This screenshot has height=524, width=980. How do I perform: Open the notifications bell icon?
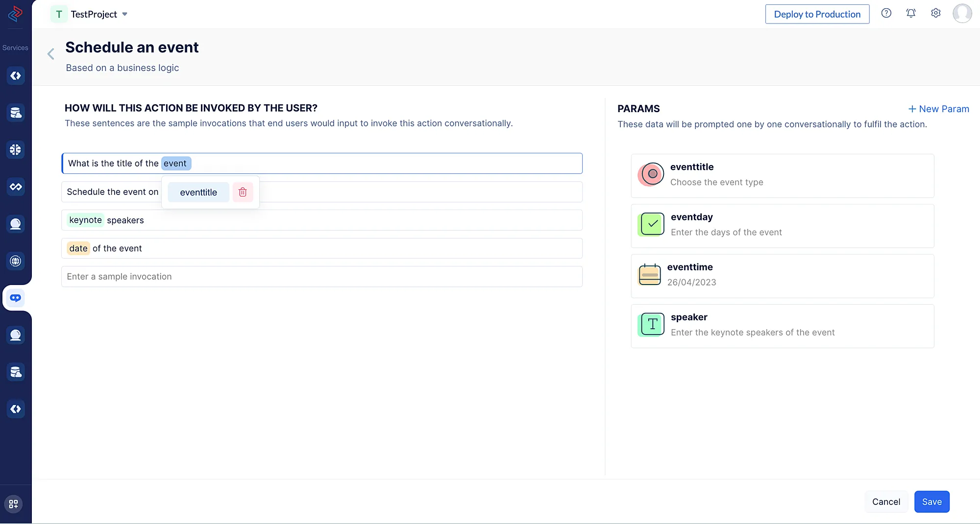click(911, 14)
